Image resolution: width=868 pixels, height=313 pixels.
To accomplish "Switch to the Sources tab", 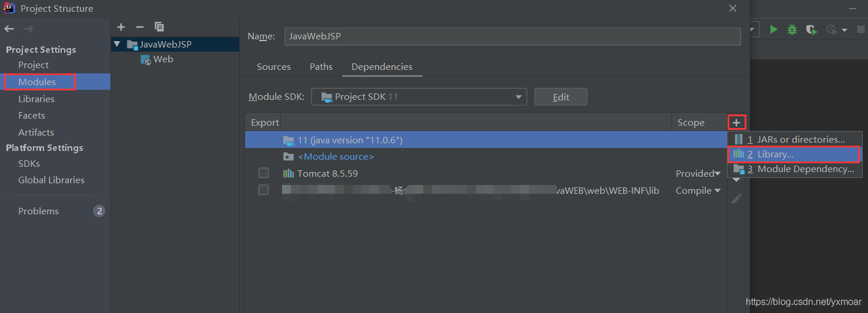I will (x=274, y=67).
